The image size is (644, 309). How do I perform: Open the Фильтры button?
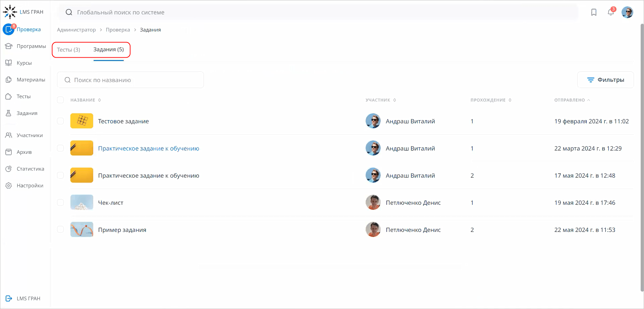[x=605, y=80]
